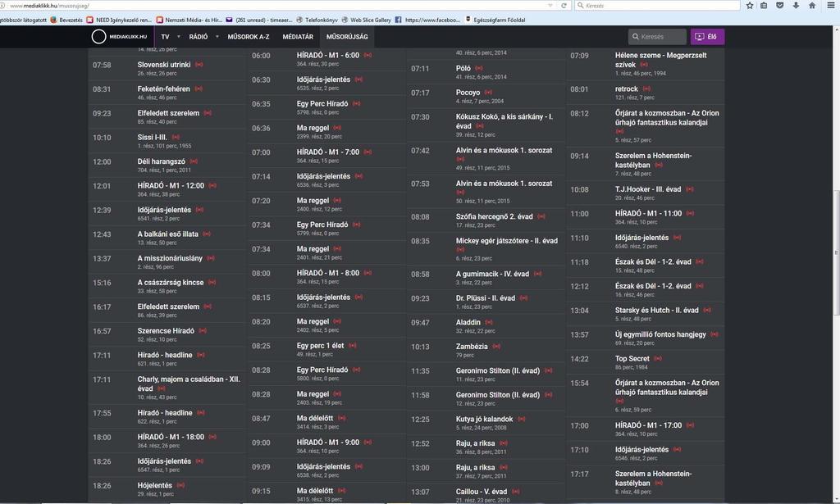Screen dimensions: 840x504
Task: Open the Új egymillió fontos hangjegy link
Action: point(660,334)
